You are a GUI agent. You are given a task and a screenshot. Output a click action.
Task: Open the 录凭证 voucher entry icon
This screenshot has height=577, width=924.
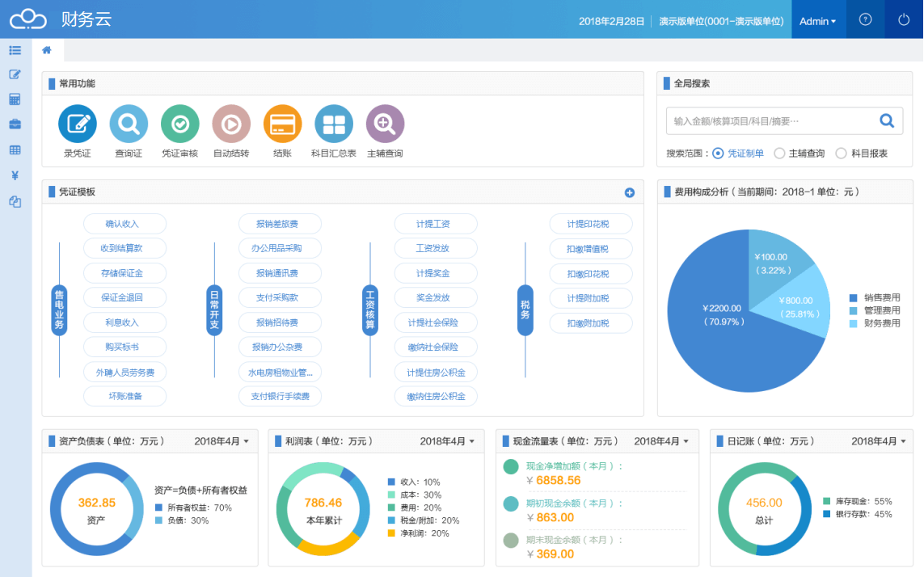[78, 124]
